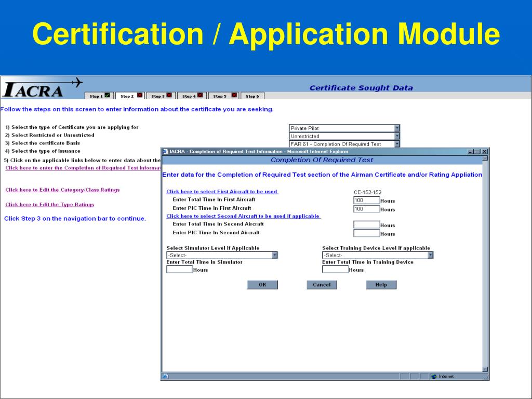532x399 pixels.
Task: Open the Step 1 tab
Action: pyautogui.click(x=99, y=96)
